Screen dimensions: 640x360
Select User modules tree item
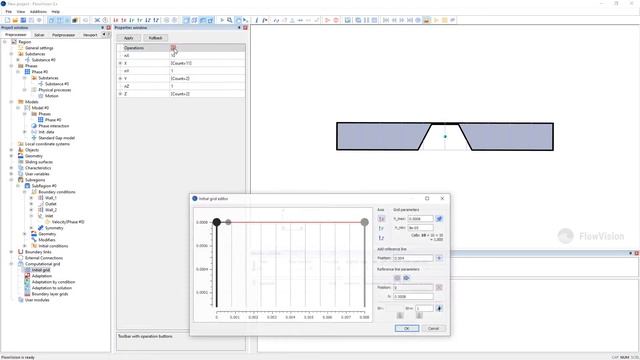pos(37,300)
